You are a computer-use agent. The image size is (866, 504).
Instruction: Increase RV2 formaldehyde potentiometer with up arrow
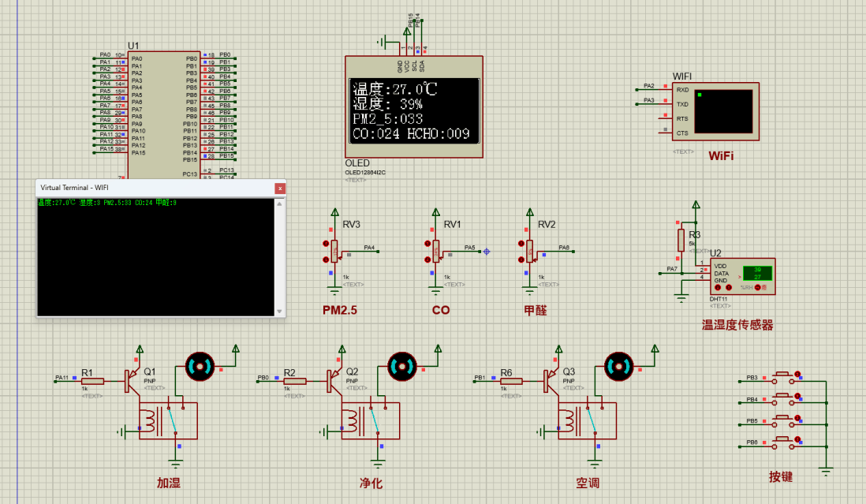[521, 243]
